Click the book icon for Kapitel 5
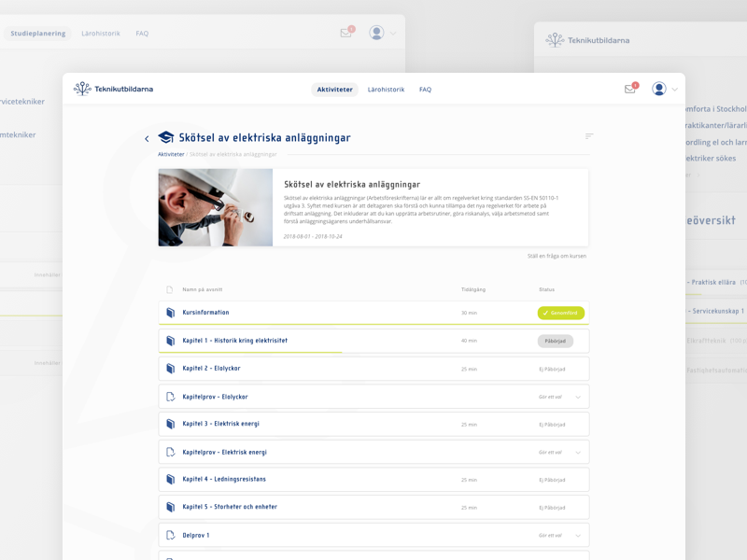This screenshot has height=560, width=747. [170, 507]
